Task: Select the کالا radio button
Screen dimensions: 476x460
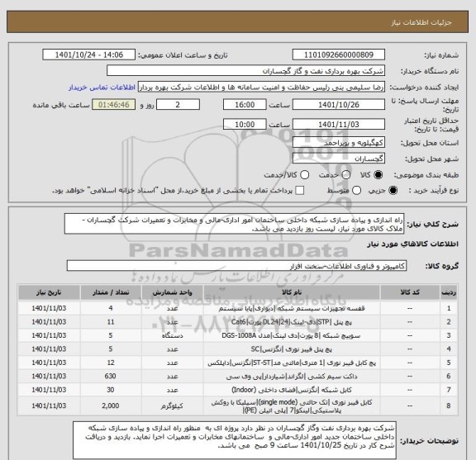Action: click(378, 175)
